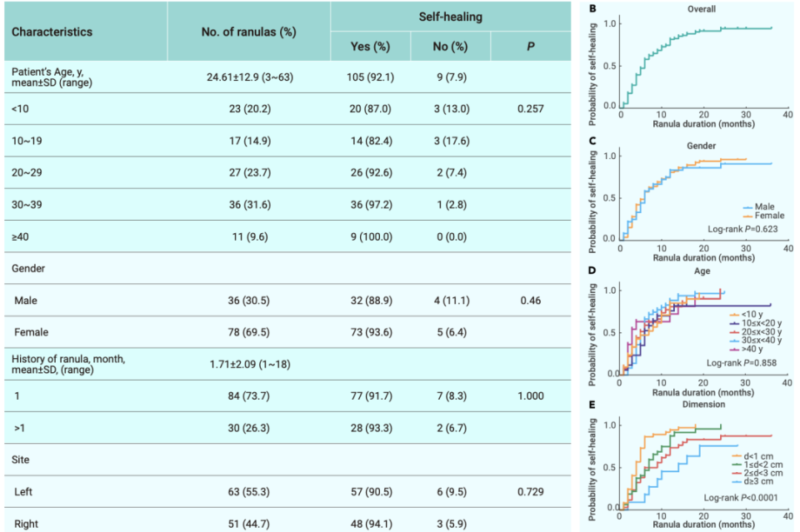Screen dimensions: 800x532
Task: Select the '10~19' age row label
Action: tap(27, 142)
